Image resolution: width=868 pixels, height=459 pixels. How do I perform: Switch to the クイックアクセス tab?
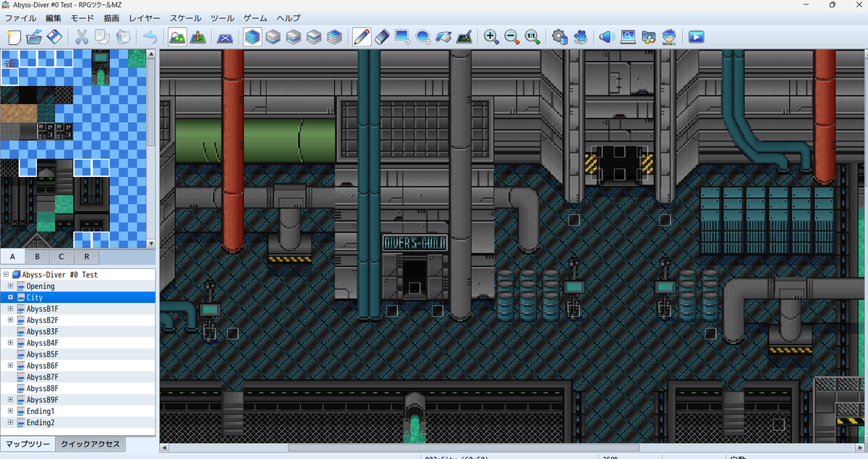pos(90,444)
